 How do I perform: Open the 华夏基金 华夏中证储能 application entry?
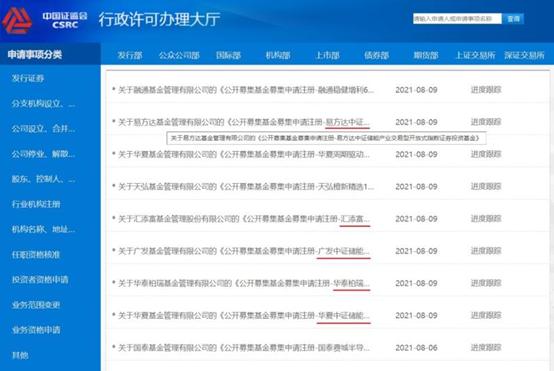tap(244, 316)
